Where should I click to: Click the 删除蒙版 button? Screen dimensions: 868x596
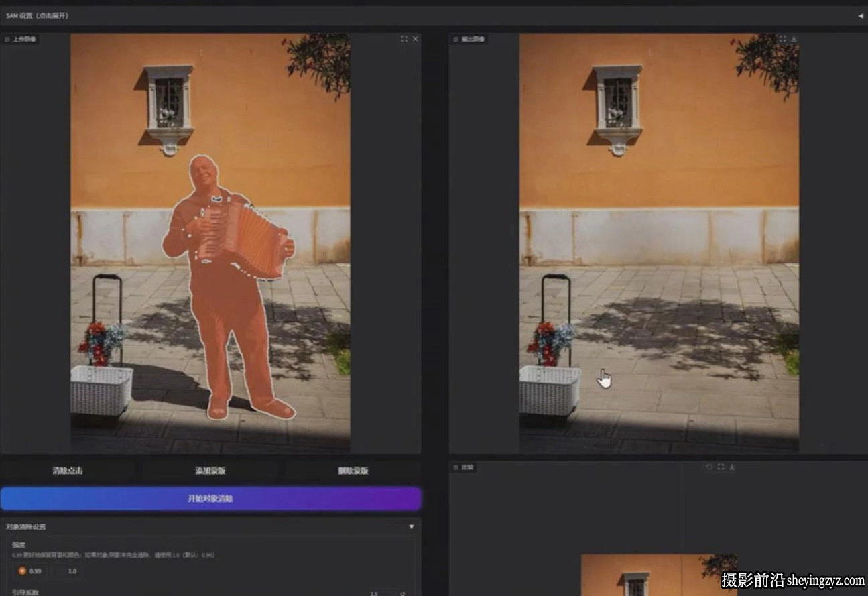[x=353, y=471]
